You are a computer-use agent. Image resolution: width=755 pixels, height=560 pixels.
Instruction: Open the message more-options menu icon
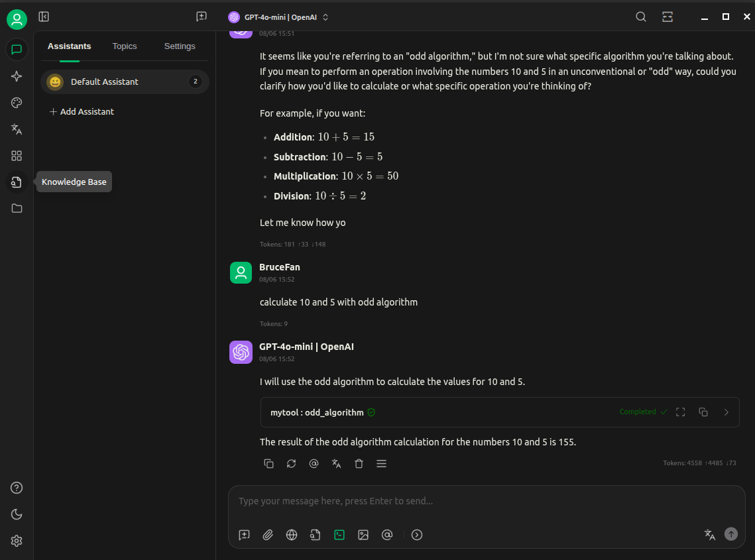(x=381, y=464)
